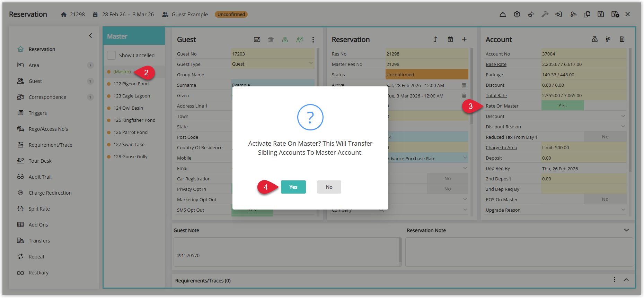
Task: Toggle the Rate On Master Yes switch
Action: coord(563,106)
